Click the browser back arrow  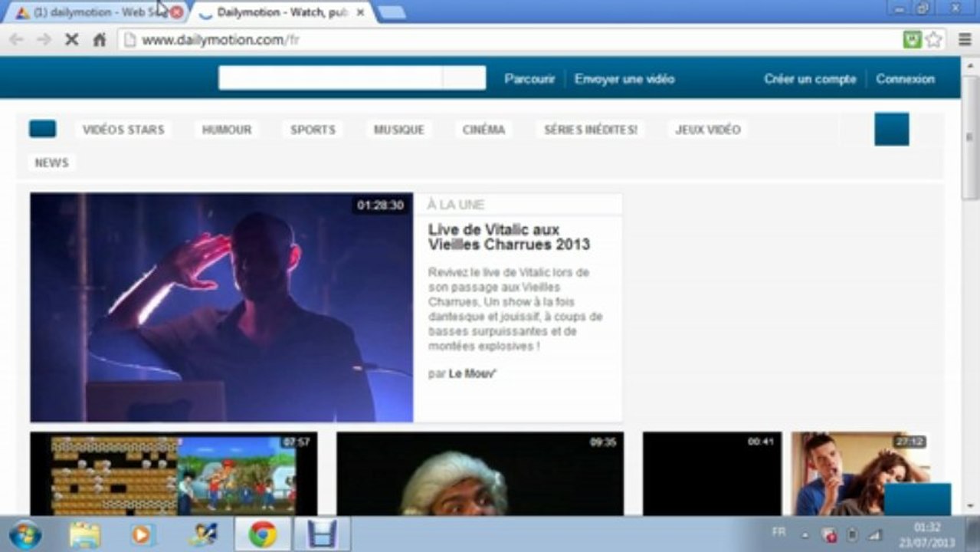pyautogui.click(x=16, y=40)
